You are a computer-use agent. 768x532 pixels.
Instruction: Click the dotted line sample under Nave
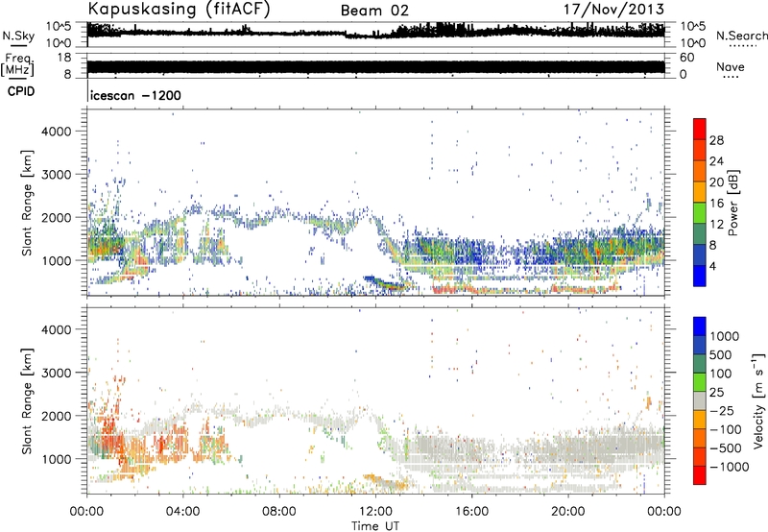point(732,78)
